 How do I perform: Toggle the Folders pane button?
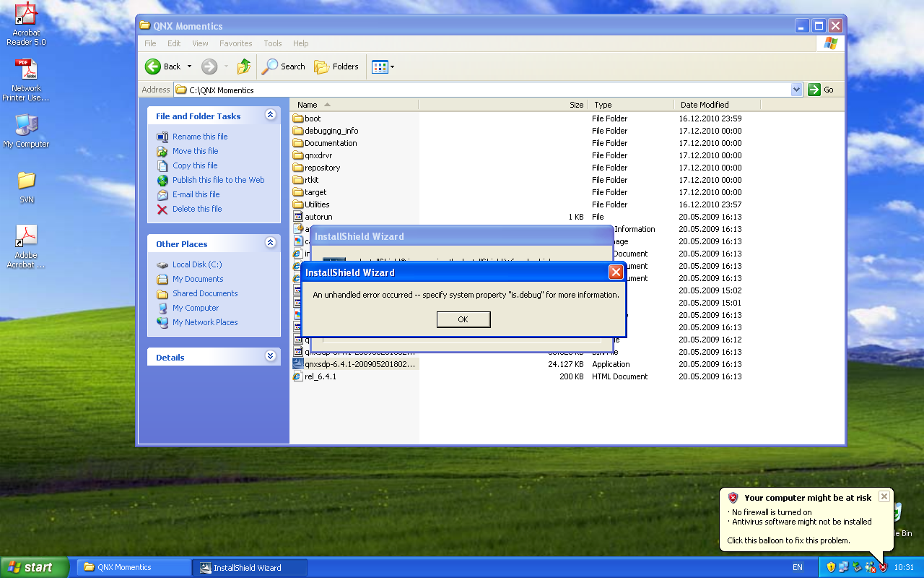337,66
